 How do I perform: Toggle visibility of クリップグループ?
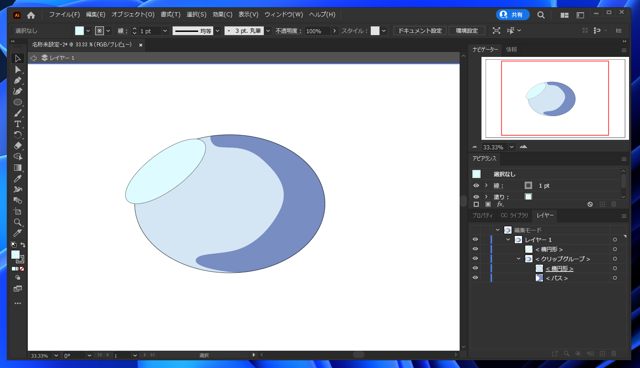point(475,259)
